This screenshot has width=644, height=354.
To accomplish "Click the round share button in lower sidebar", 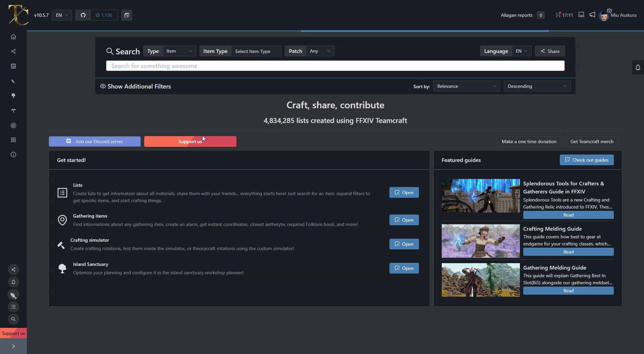I will (x=13, y=270).
